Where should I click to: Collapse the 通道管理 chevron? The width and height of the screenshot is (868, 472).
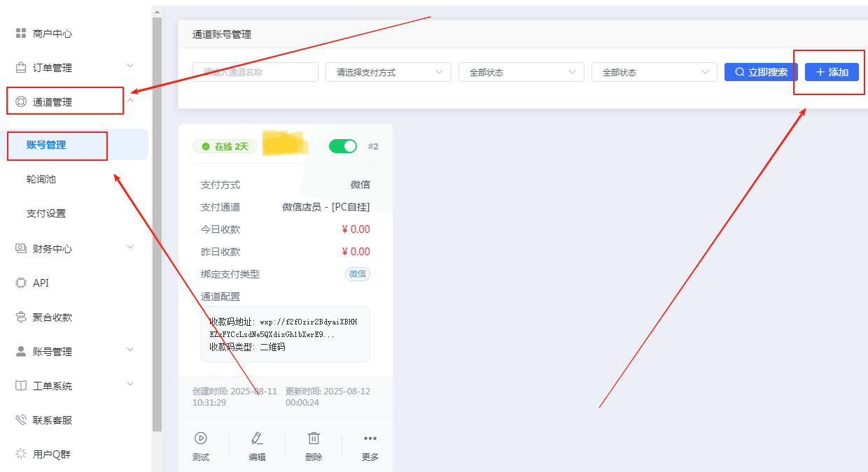coord(130,101)
